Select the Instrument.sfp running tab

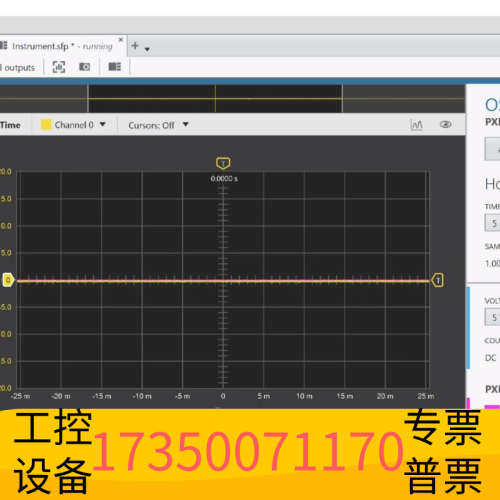click(x=62, y=46)
